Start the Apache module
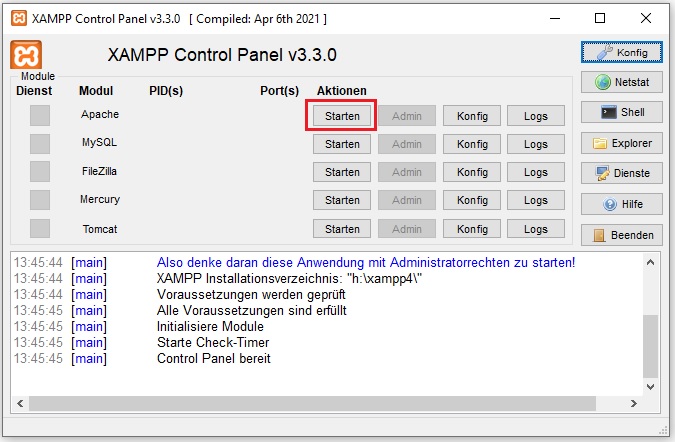Viewport: 675px width, 442px height. click(x=342, y=116)
